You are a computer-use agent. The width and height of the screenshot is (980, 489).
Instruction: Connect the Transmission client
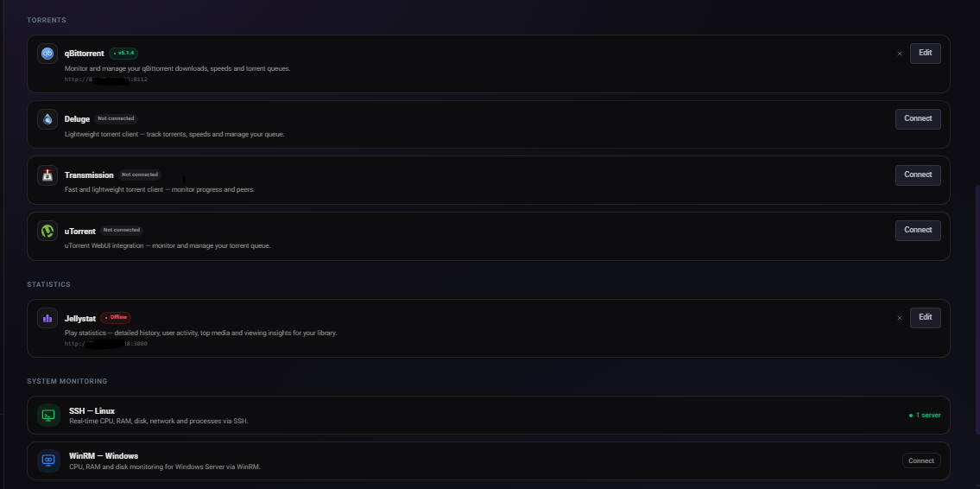point(918,175)
